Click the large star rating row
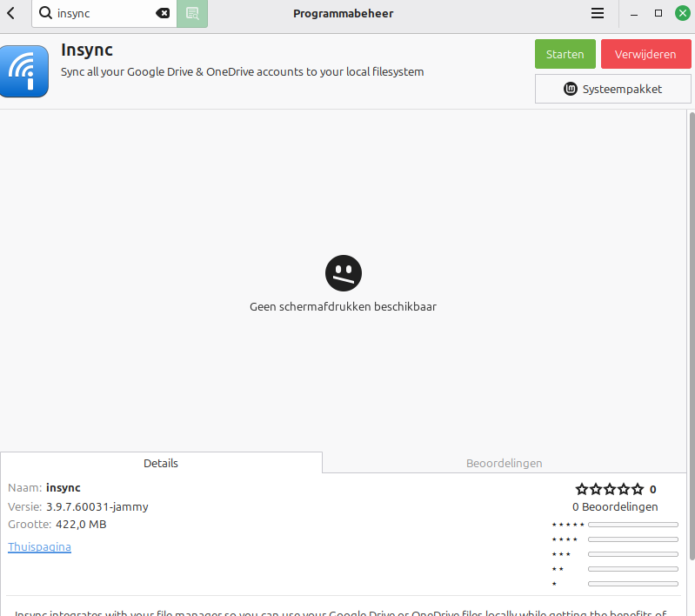The width and height of the screenshot is (695, 616). coord(609,489)
